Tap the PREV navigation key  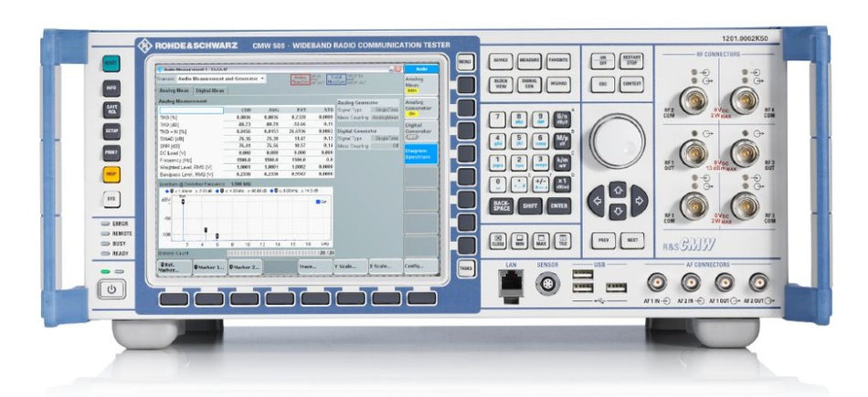603,241
